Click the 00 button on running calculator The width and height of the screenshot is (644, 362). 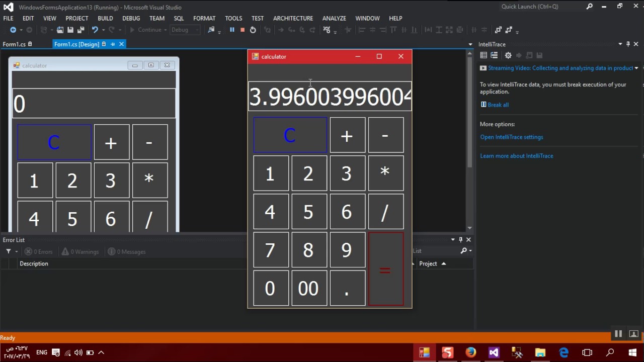tap(309, 288)
